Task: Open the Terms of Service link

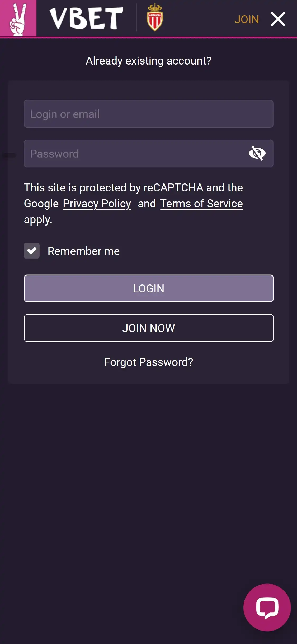Action: point(201,204)
